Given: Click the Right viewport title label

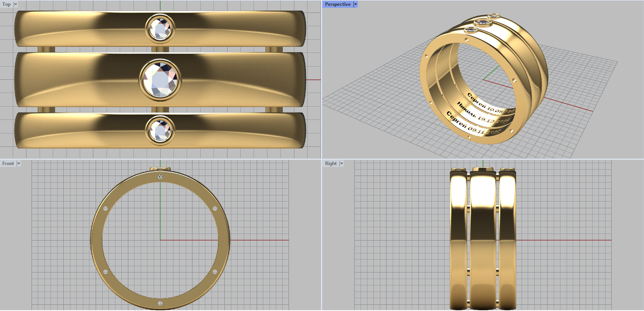Looking at the screenshot, I should pyautogui.click(x=330, y=164).
